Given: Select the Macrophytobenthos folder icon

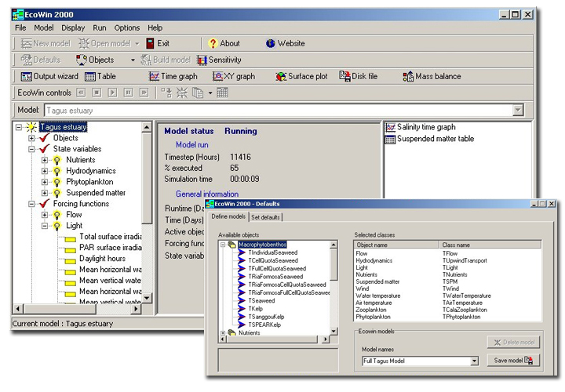Looking at the screenshot, I should 232,245.
